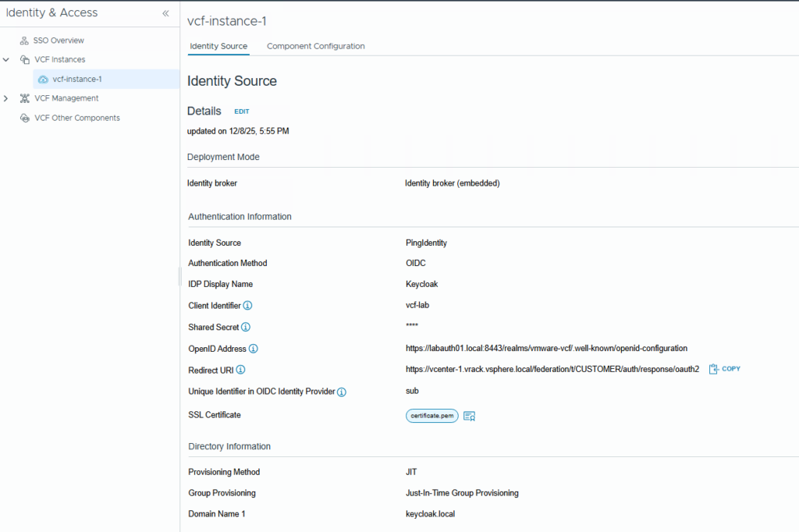Collapse the Identity & Access sidebar
Image resolution: width=799 pixels, height=532 pixels.
point(165,13)
